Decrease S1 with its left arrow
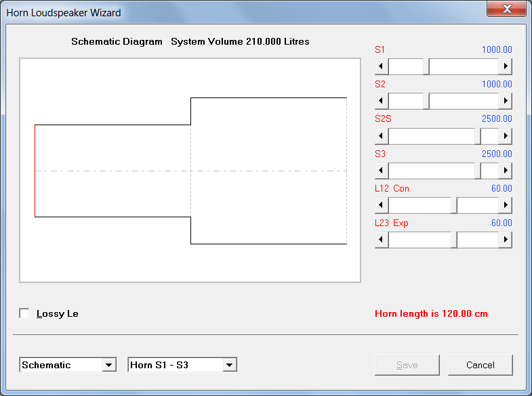The height and width of the screenshot is (396, 532). click(x=382, y=66)
